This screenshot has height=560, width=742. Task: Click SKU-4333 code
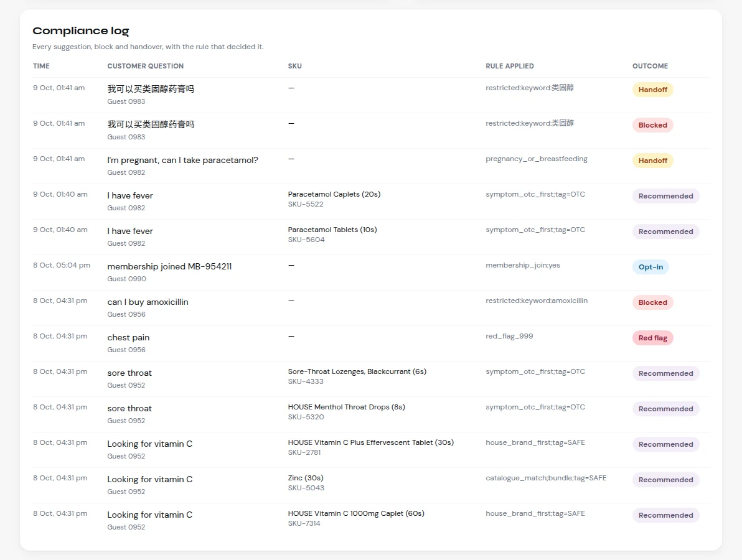(306, 381)
